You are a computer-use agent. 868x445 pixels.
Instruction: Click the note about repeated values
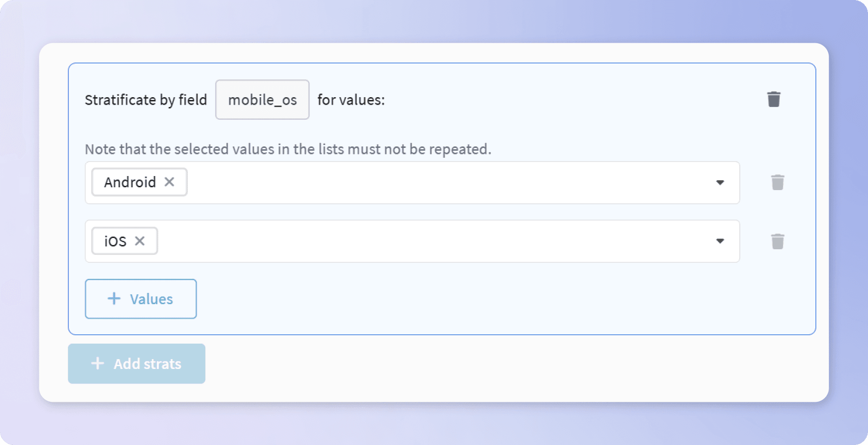click(287, 149)
